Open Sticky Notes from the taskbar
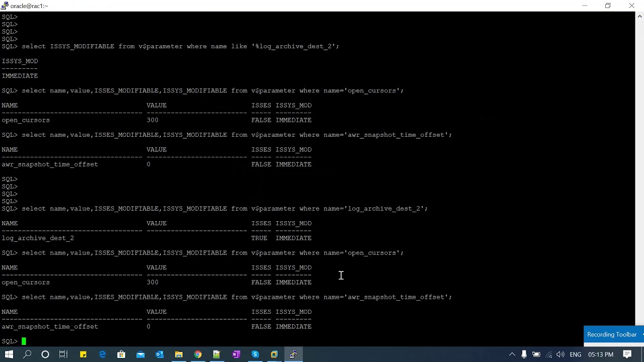644x362 pixels. click(83, 354)
